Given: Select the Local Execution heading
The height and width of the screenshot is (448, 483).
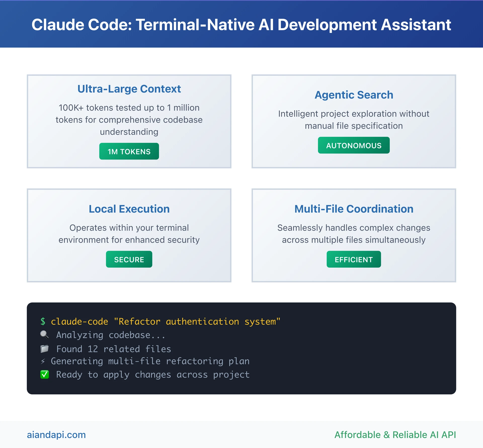Looking at the screenshot, I should [x=129, y=209].
